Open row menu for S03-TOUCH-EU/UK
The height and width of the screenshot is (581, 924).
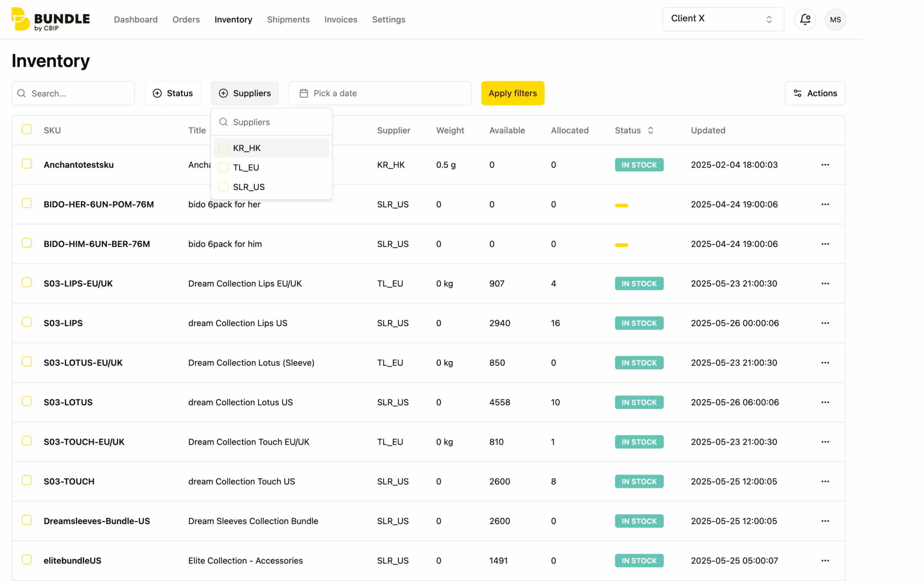pos(825,441)
